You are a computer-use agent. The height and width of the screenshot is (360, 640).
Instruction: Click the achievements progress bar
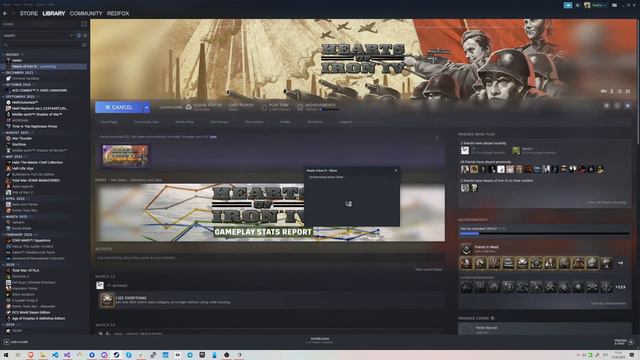point(544,233)
